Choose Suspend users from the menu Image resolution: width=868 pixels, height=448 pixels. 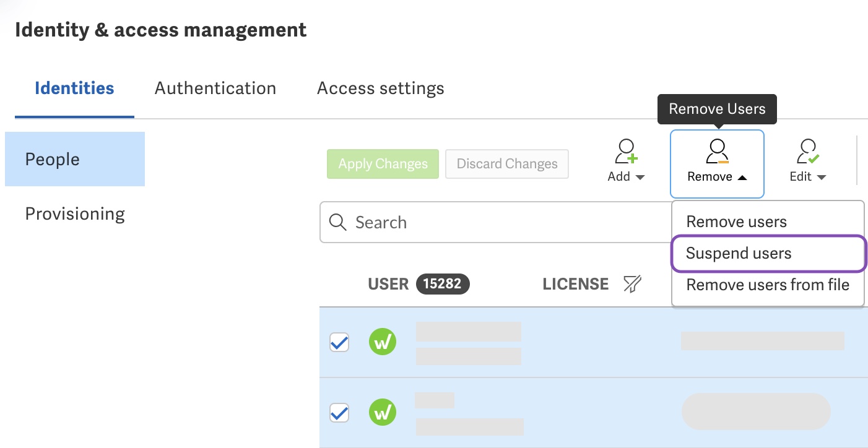768,253
